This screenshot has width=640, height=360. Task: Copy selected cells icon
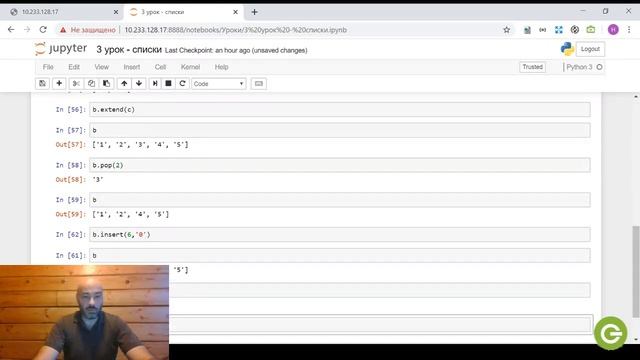91,84
